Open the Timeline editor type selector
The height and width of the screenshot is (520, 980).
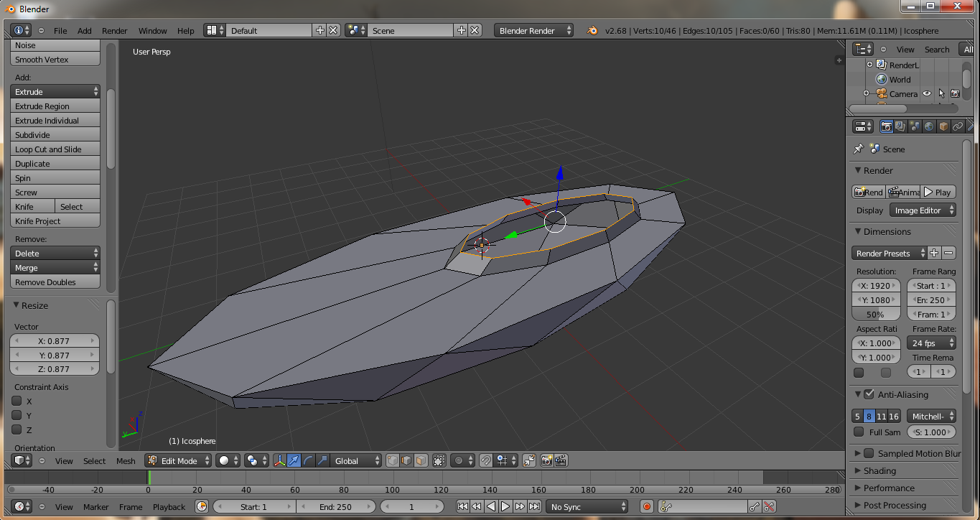(x=23, y=506)
